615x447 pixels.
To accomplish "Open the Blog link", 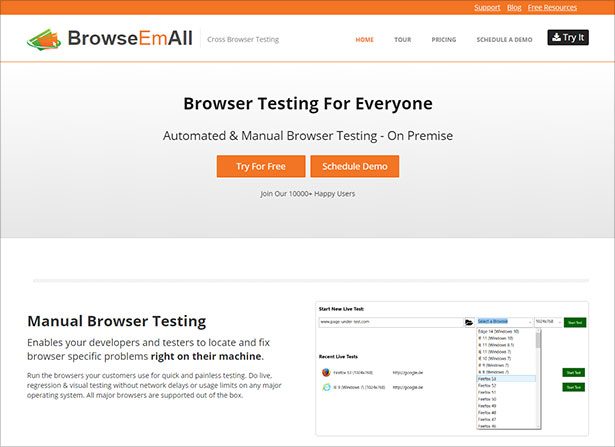I will [514, 7].
